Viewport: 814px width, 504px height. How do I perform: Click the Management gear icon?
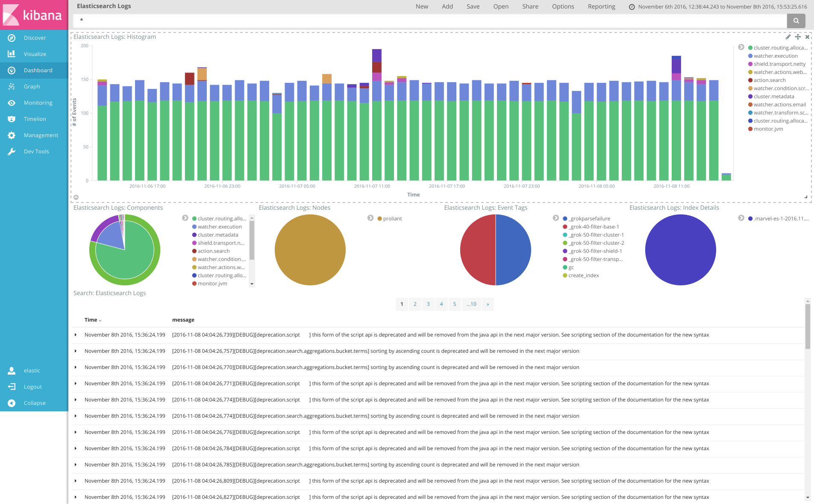(x=12, y=135)
